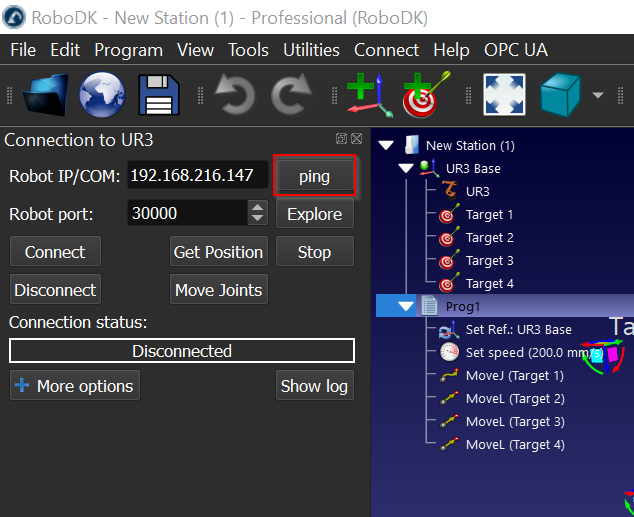Screen dimensions: 634x517
Task: Select Set Ref.: UR3 Base instruction icon
Action: coord(449,329)
